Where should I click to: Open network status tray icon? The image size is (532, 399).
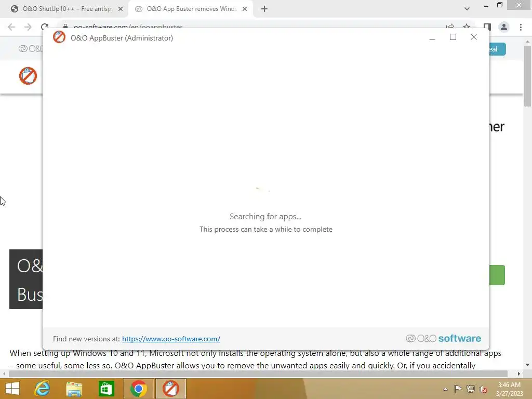(471, 389)
